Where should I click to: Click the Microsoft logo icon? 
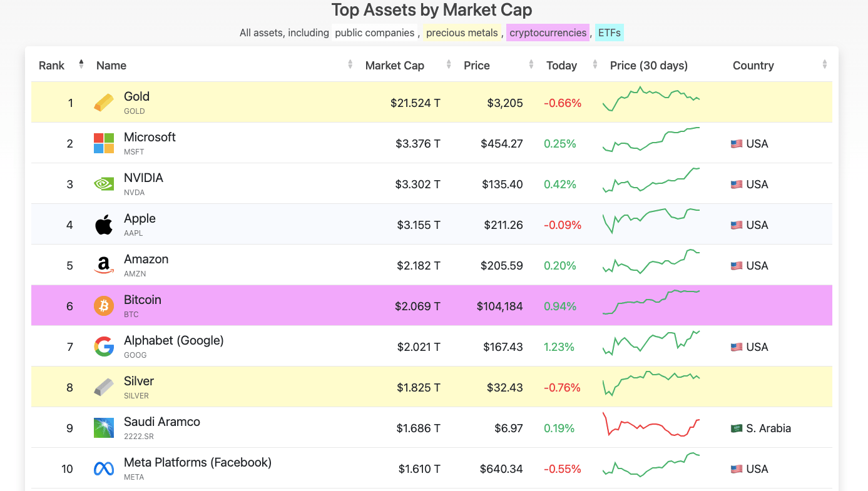click(x=104, y=143)
